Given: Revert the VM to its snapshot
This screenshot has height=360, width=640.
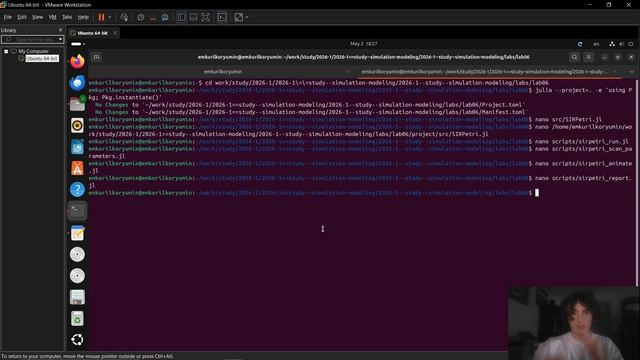Looking at the screenshot, I should (153, 17).
